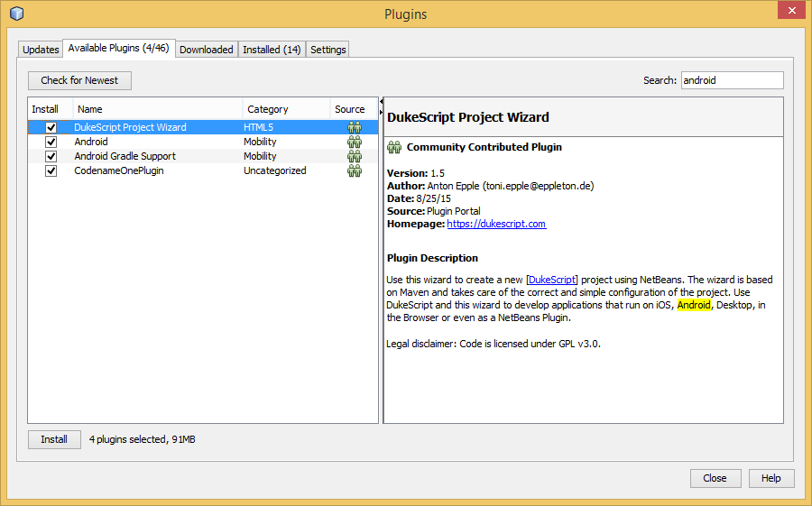This screenshot has width=812, height=506.
Task: Click the Legal disclaimer GPL v3.0 line
Action: pos(493,344)
